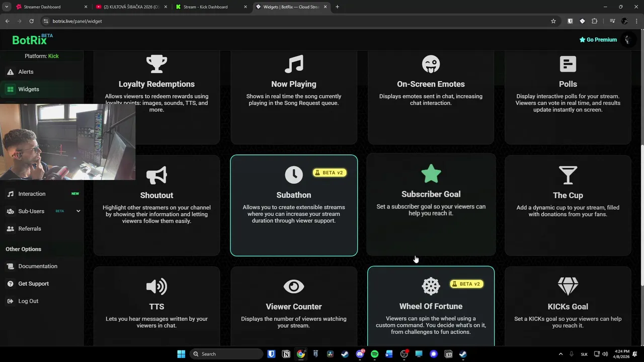
Task: Open Spotify from the taskbar
Action: point(374,354)
